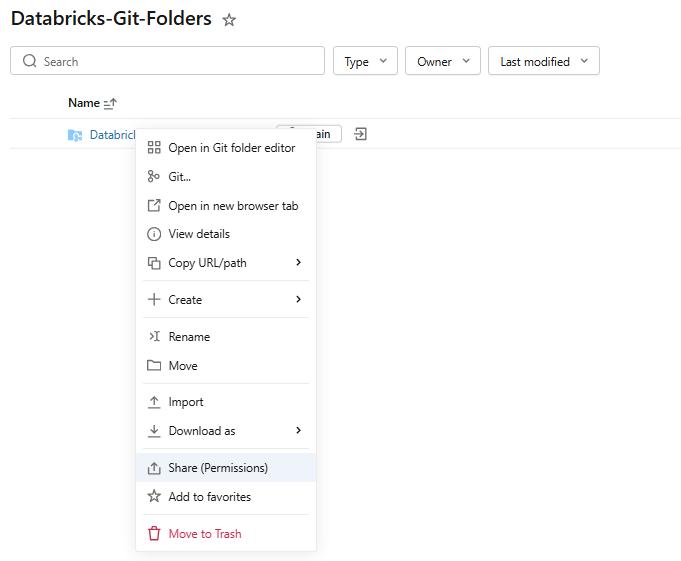Choose Import from the context menu

226,402
